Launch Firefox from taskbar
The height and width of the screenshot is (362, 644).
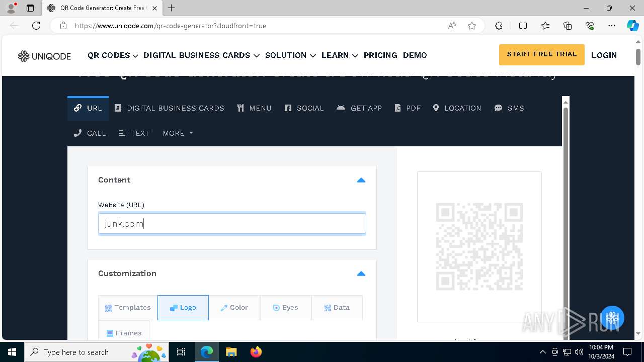(256, 352)
